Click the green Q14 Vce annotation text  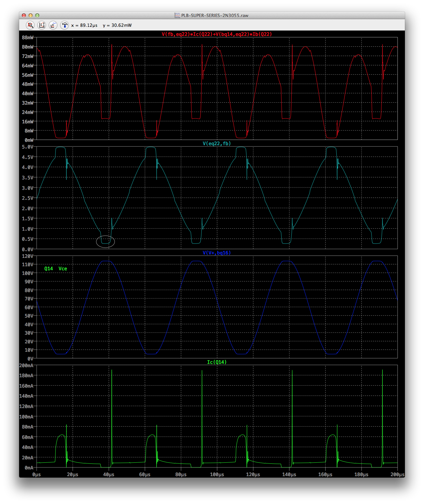56,269
